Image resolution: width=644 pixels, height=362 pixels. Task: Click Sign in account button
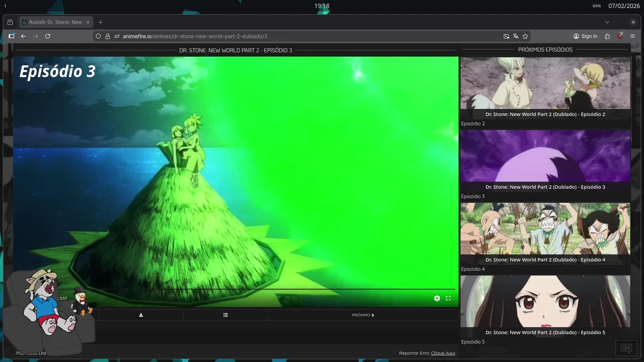point(585,36)
